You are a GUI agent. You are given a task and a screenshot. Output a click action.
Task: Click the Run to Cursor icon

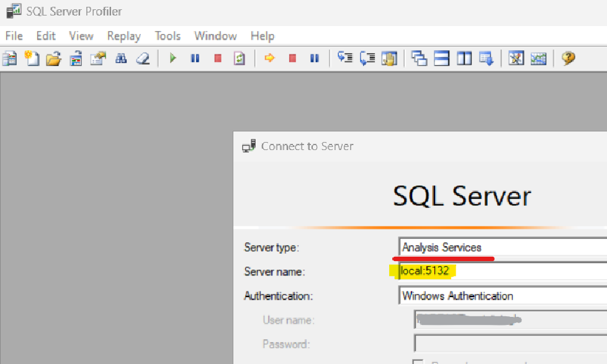(x=367, y=58)
